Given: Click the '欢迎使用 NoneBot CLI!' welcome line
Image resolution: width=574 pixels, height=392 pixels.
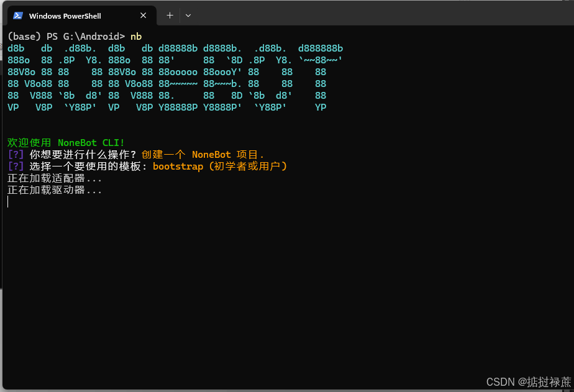Looking at the screenshot, I should pyautogui.click(x=66, y=143).
